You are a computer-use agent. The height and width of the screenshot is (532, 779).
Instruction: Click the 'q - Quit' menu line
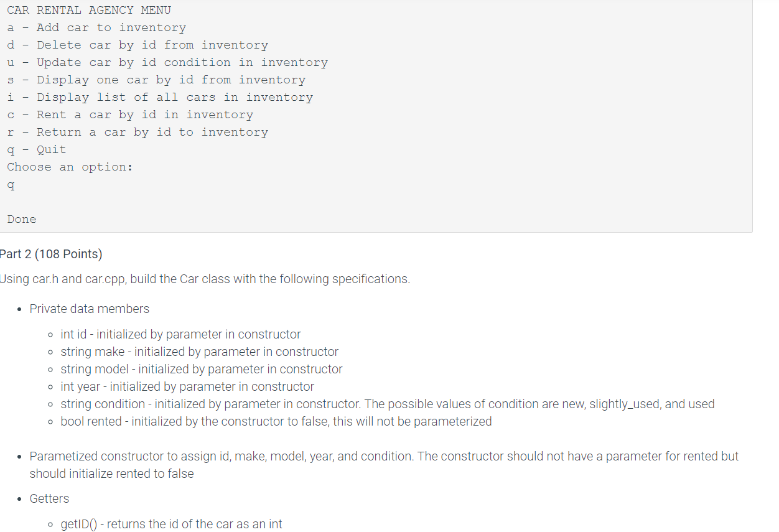click(x=37, y=149)
